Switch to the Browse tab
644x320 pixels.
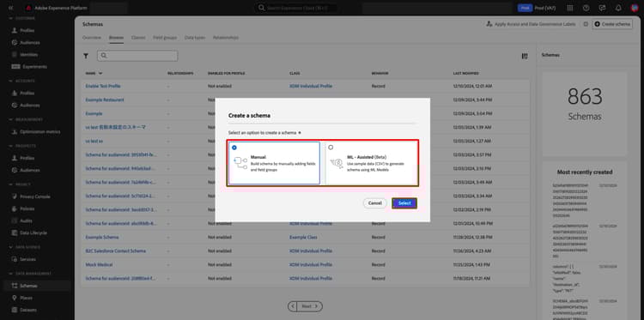point(116,38)
